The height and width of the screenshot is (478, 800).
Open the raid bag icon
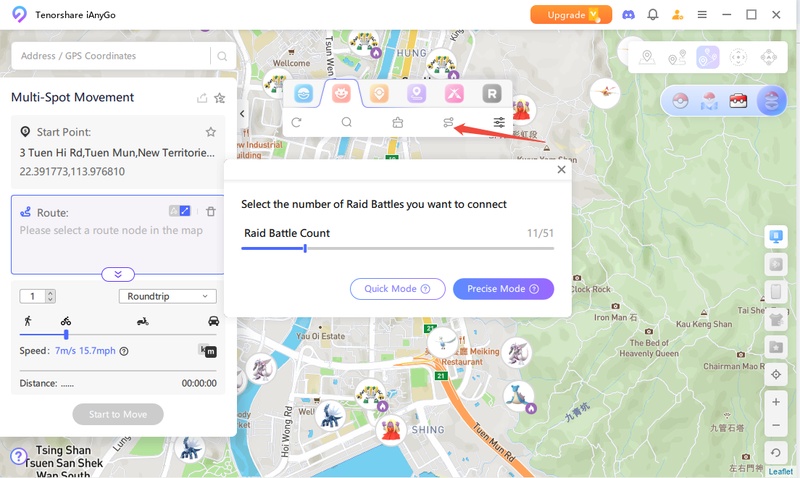[x=398, y=122]
